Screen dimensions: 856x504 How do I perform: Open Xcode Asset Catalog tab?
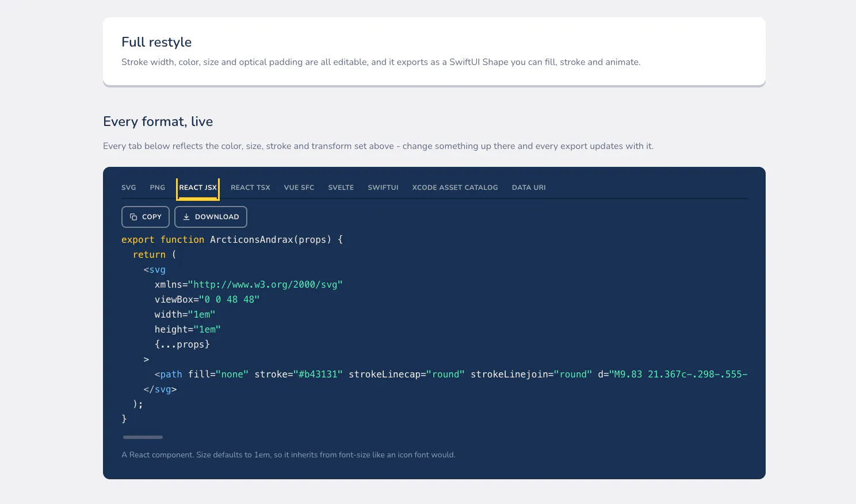tap(455, 188)
